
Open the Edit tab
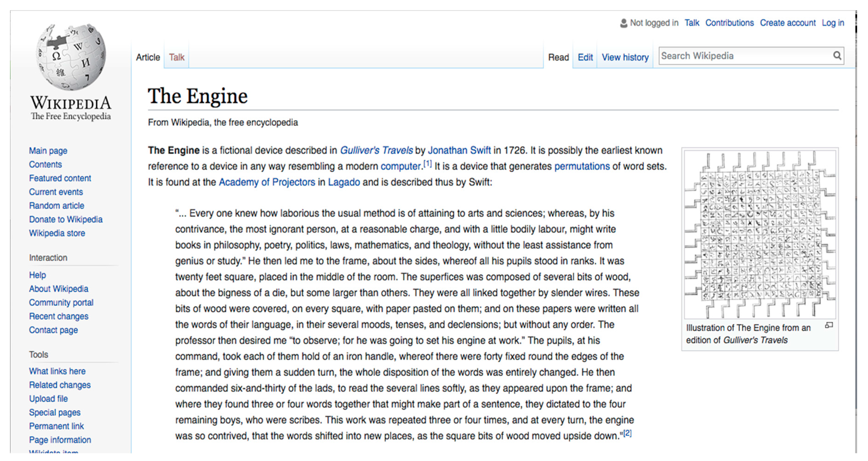pyautogui.click(x=585, y=57)
